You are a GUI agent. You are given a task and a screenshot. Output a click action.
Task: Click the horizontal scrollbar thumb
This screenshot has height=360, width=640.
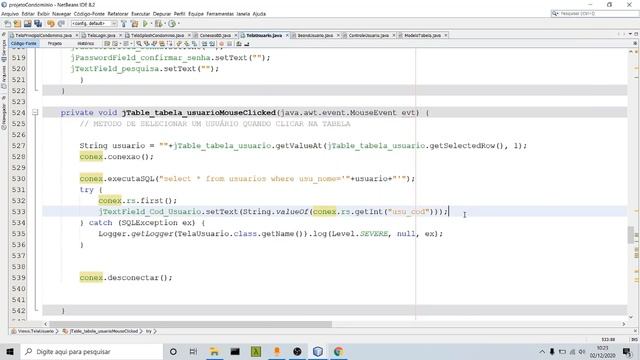click(191, 324)
